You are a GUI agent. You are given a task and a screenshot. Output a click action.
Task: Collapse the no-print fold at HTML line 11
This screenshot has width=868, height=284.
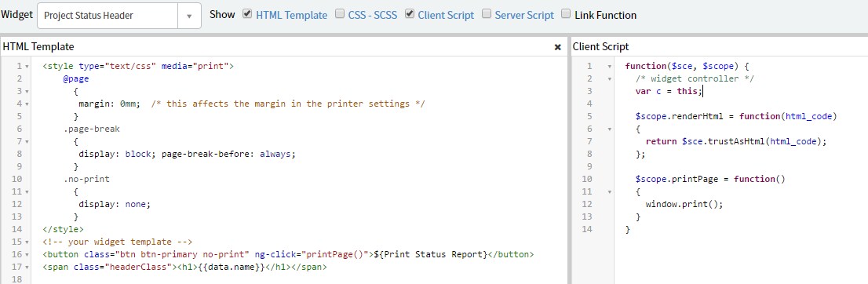27,191
